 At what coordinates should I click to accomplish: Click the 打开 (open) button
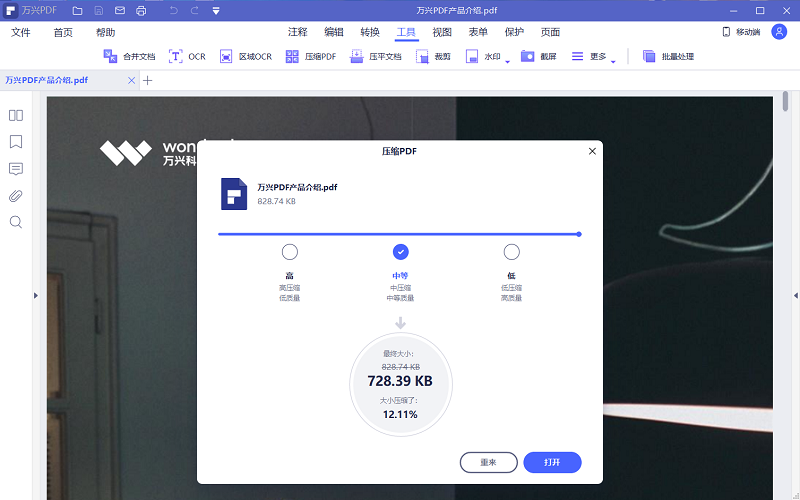(552, 463)
